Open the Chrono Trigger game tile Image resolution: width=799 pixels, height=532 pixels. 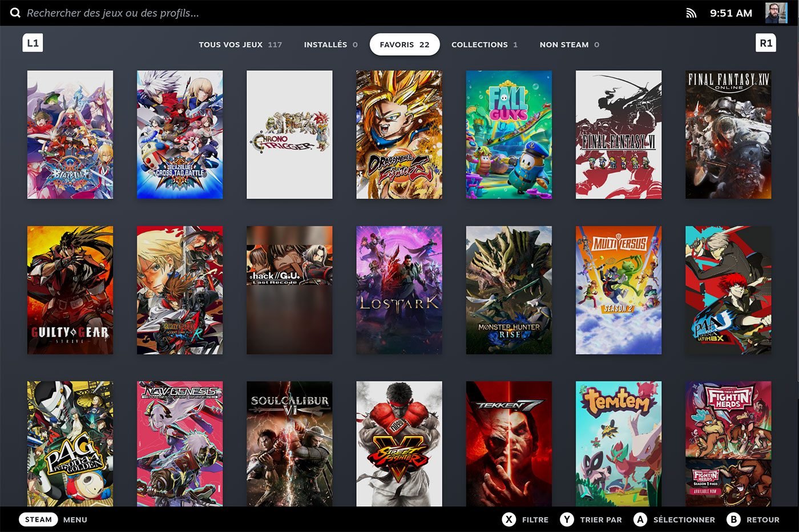point(289,135)
